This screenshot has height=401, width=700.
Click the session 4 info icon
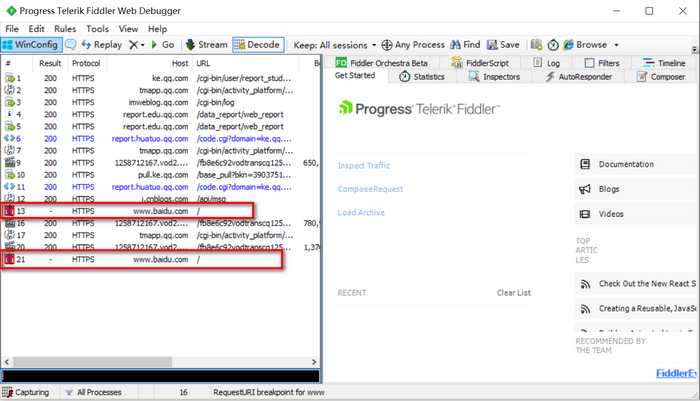pyautogui.click(x=9, y=114)
